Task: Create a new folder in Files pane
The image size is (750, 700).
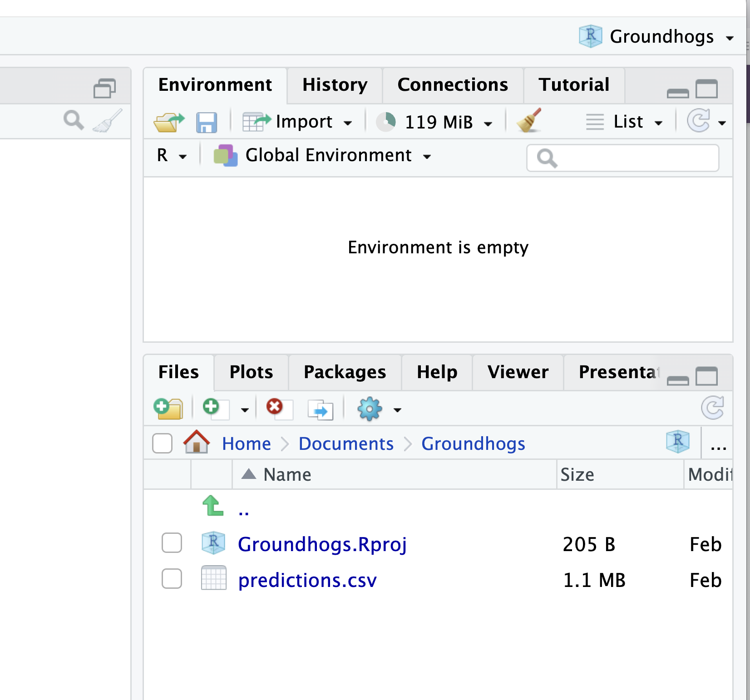Action: 168,408
